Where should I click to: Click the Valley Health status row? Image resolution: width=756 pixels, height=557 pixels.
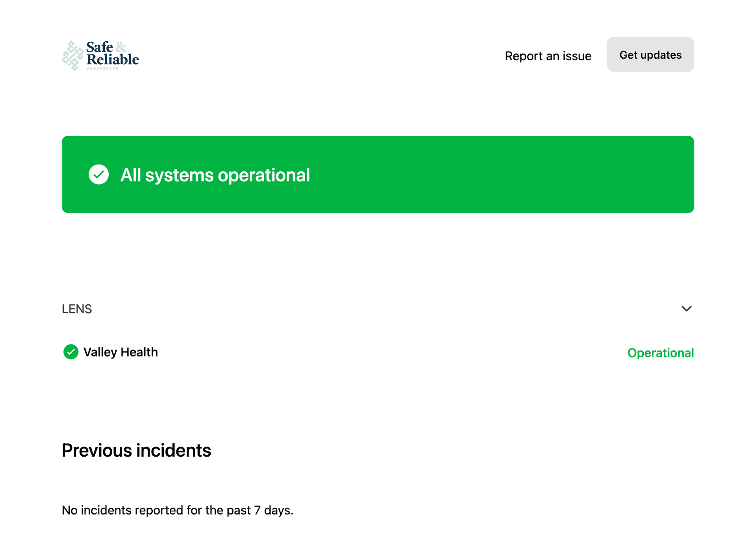[x=378, y=352]
